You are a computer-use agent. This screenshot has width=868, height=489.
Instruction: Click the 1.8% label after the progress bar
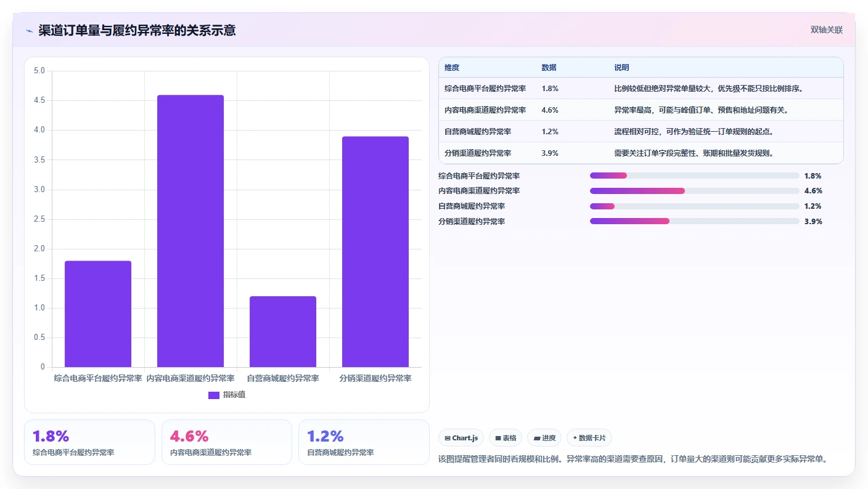coord(813,176)
